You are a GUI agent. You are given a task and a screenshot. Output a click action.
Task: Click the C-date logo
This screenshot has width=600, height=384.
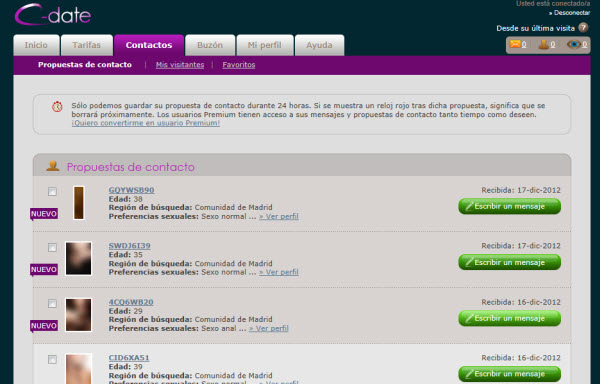tap(53, 15)
